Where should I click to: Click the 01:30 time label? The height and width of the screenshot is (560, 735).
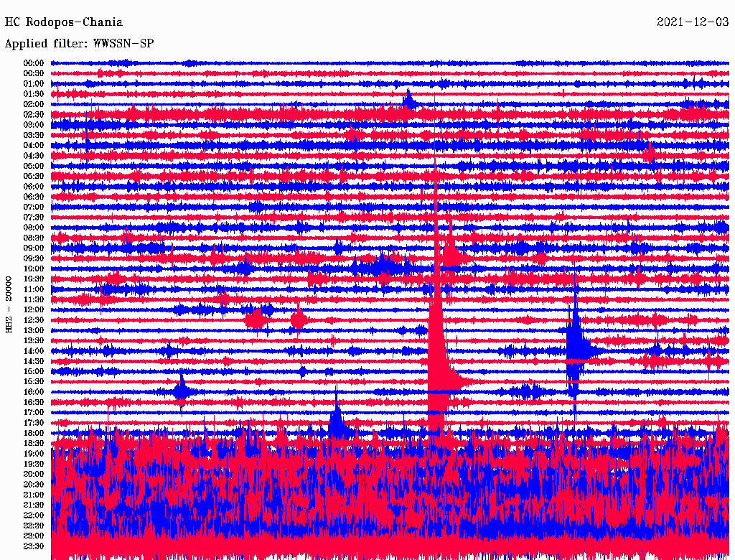click(x=34, y=94)
